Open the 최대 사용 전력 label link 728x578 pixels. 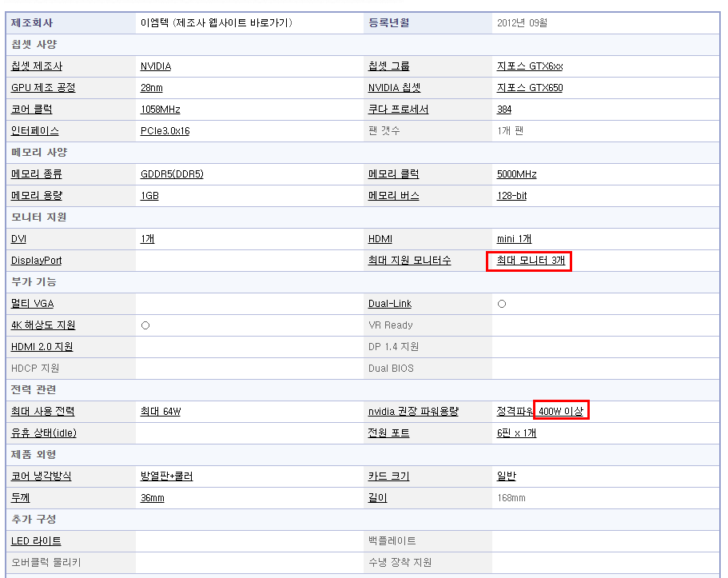click(42, 412)
